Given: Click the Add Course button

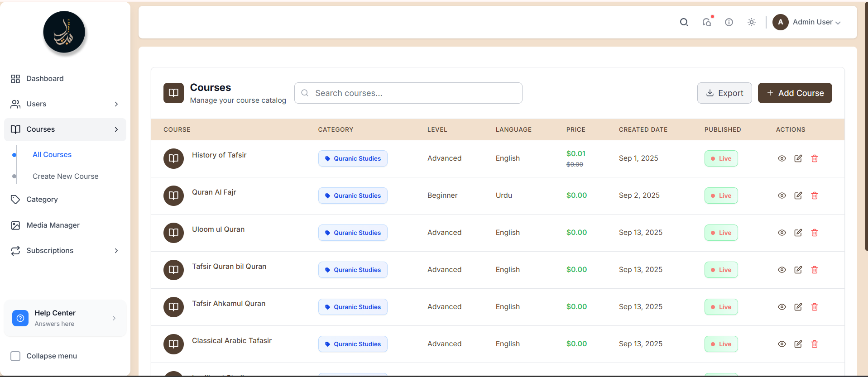Looking at the screenshot, I should [795, 93].
